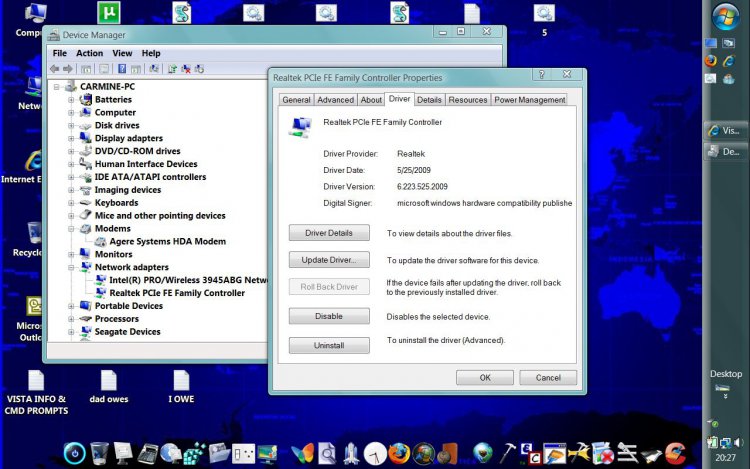Expand the DVD/CD-ROM drives node

point(71,152)
